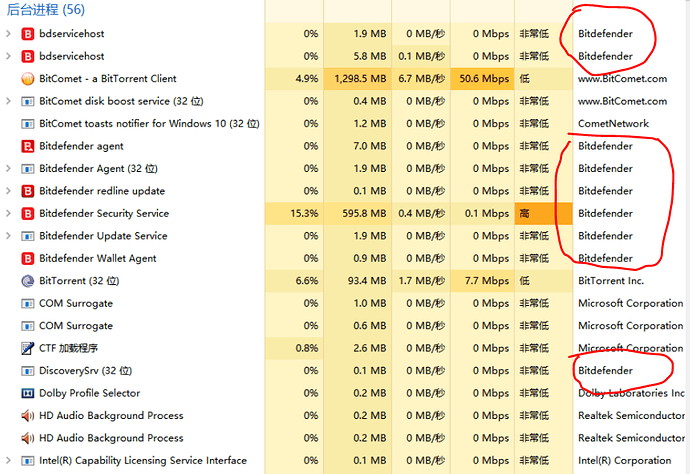This screenshot has width=690, height=474.
Task: Click the Dolby Laboratories Inc publisher cell
Action: 631,393
